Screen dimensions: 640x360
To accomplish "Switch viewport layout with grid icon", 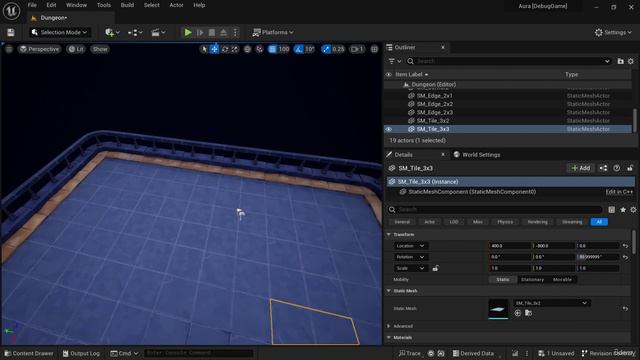I will pyautogui.click(x=374, y=49).
